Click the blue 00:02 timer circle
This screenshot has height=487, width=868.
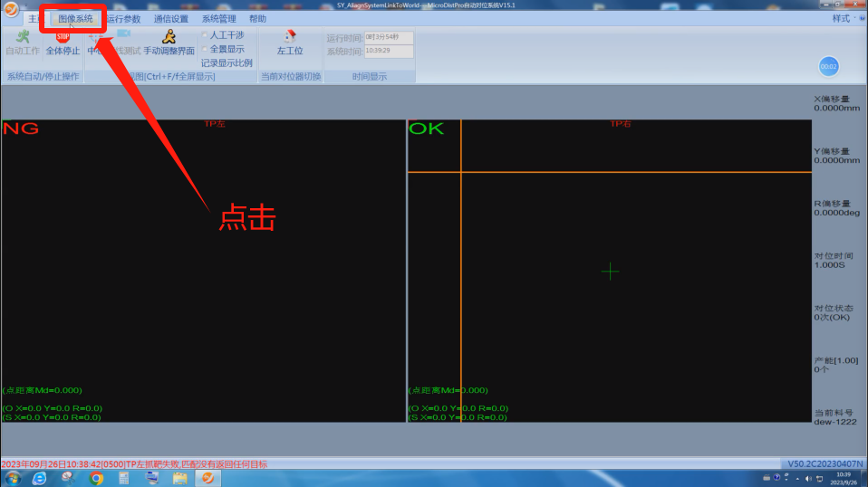click(x=828, y=67)
